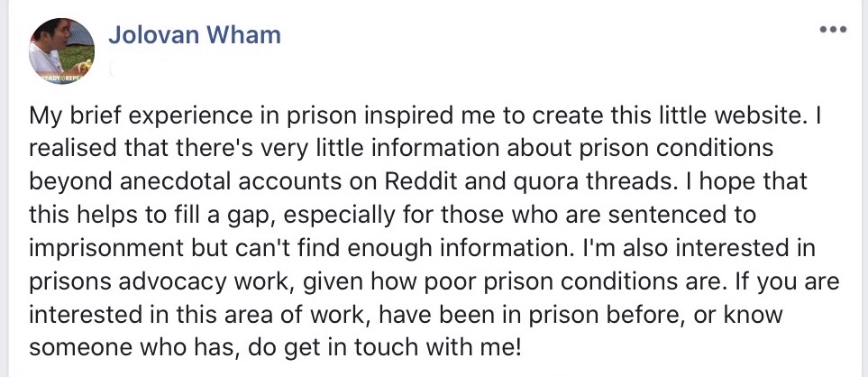View the circular profile picture of the poster
The image size is (868, 377).
pos(61,51)
